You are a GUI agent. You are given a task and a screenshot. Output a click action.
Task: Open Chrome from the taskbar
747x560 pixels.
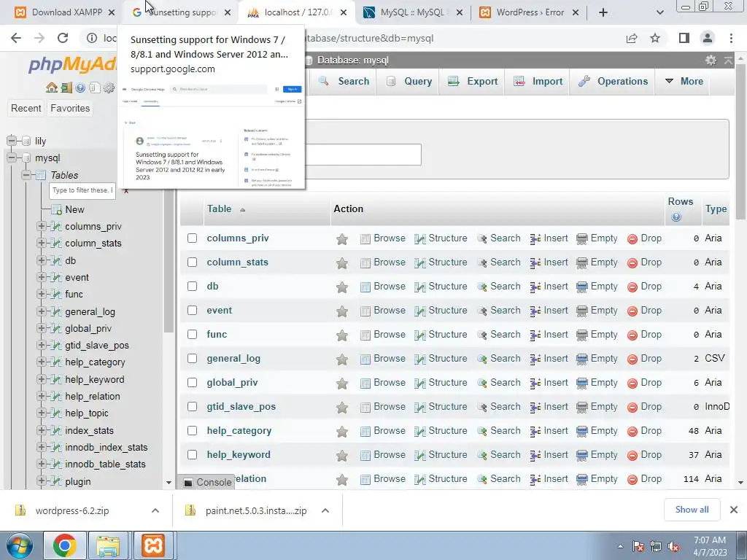tap(65, 545)
